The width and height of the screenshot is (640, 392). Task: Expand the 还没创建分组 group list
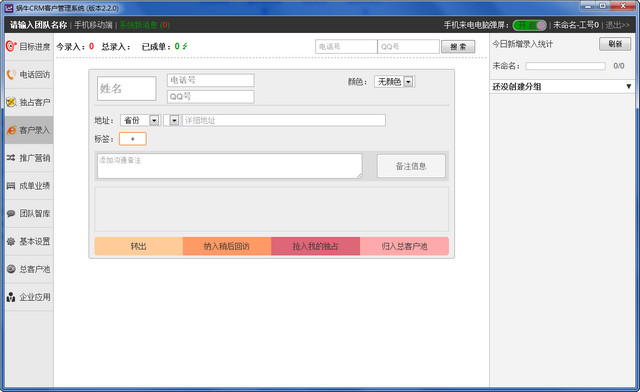coord(562,86)
